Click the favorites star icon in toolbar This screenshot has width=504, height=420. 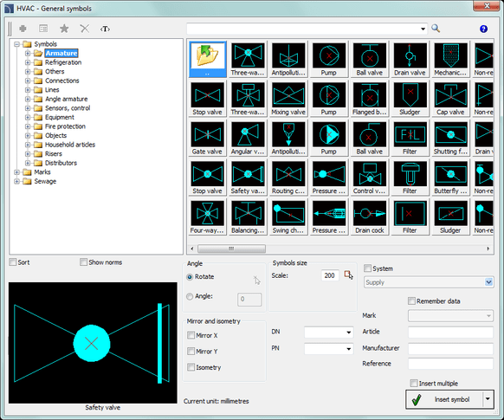pyautogui.click(x=64, y=29)
